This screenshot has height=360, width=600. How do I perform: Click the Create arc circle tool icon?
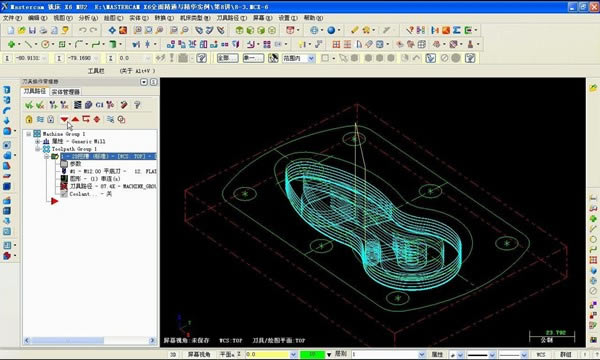45,44
